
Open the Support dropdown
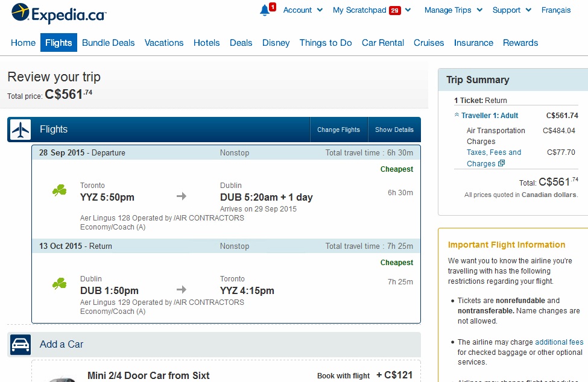tap(511, 10)
